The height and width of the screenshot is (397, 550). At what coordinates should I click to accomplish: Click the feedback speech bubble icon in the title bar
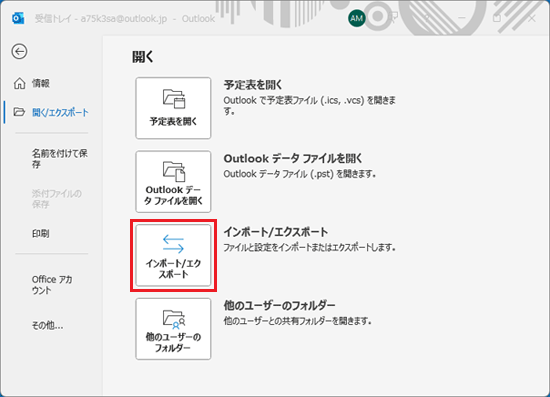coord(394,18)
